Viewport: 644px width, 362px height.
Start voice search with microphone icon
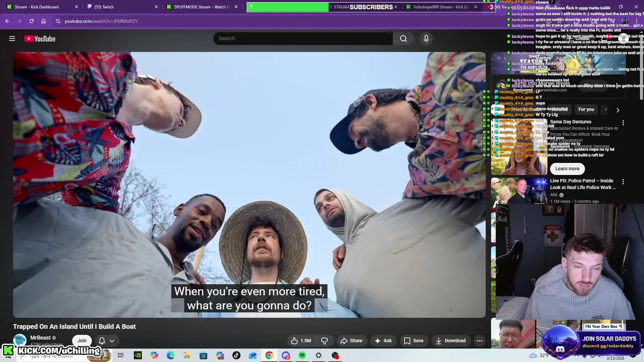pyautogui.click(x=426, y=38)
